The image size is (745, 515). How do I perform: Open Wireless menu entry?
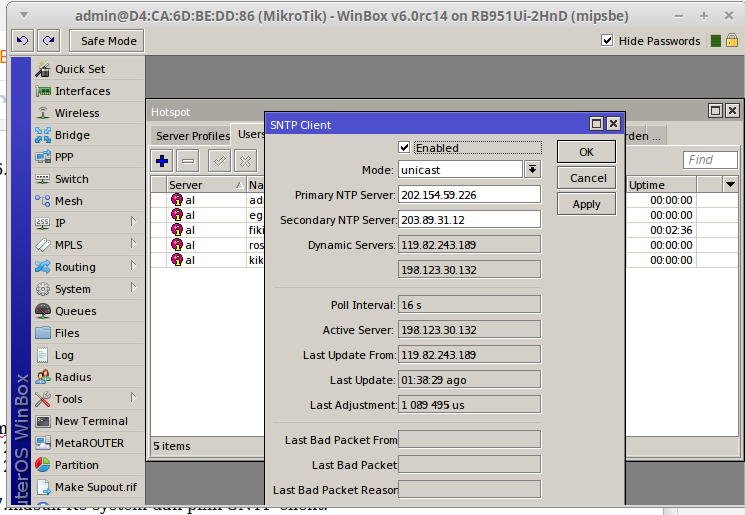[x=89, y=113]
